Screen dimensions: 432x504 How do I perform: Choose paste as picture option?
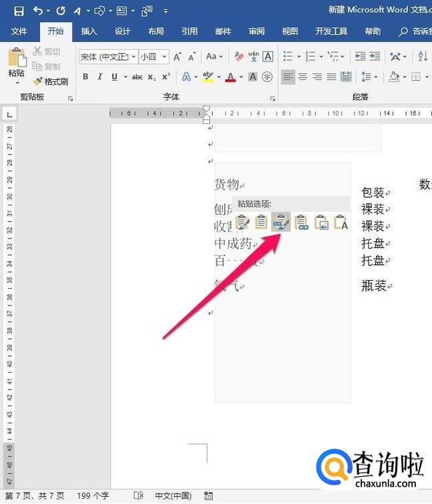[321, 222]
